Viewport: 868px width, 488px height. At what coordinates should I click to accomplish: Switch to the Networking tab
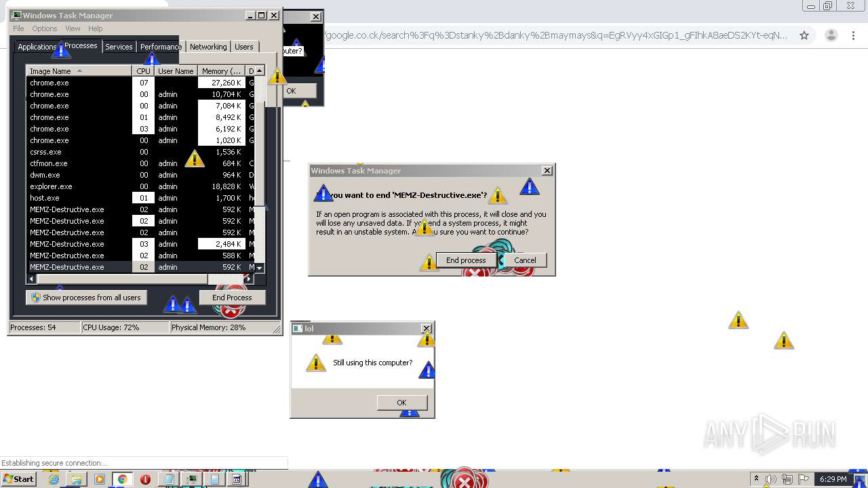[208, 47]
